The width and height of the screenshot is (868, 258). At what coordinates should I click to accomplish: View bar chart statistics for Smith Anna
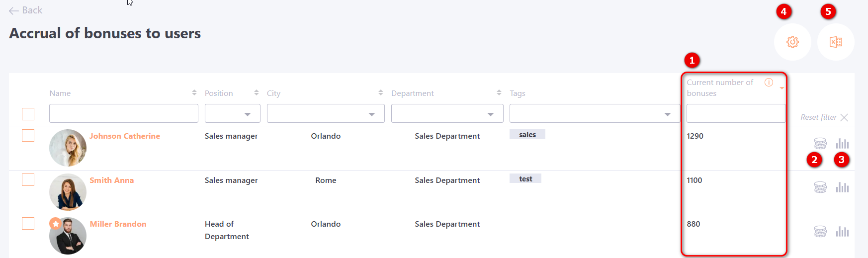point(842,187)
